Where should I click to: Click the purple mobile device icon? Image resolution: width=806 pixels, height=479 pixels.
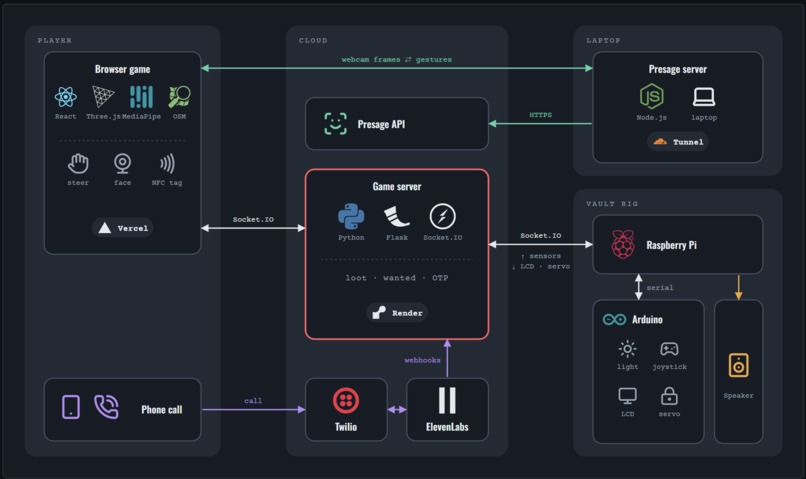click(x=71, y=407)
